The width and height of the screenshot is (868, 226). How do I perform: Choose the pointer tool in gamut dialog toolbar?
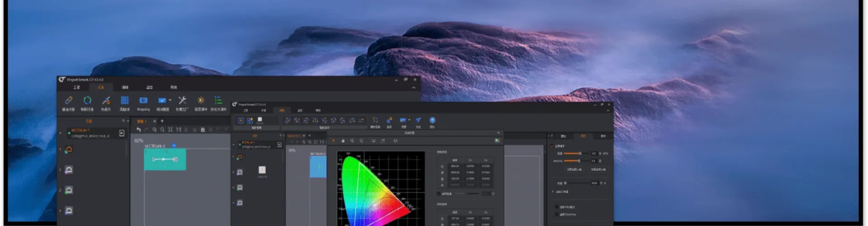pyautogui.click(x=334, y=141)
